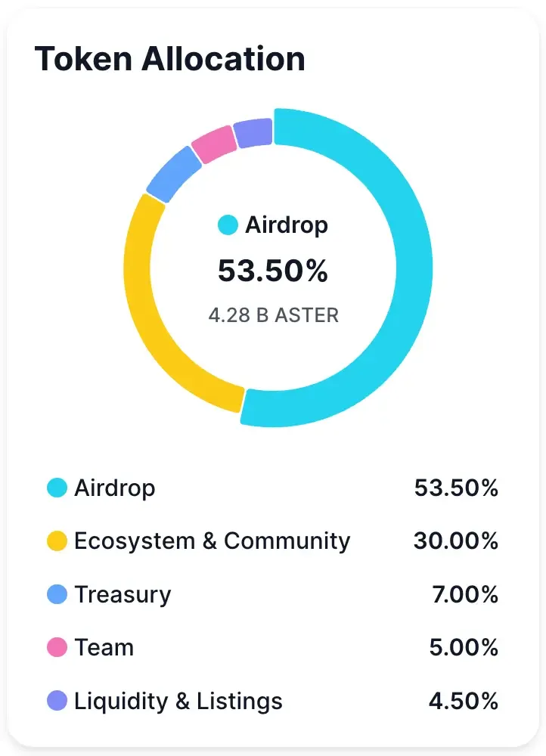Select the Liquidity & Listings legend label

pos(178,702)
